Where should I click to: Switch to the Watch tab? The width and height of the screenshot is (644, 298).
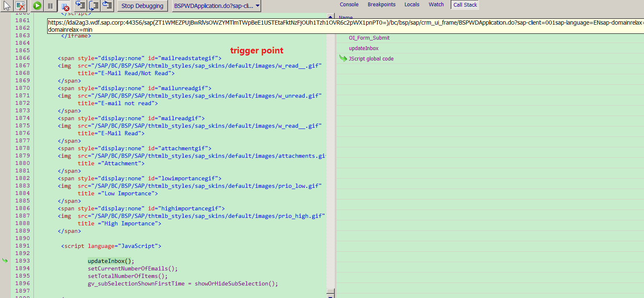[436, 5]
